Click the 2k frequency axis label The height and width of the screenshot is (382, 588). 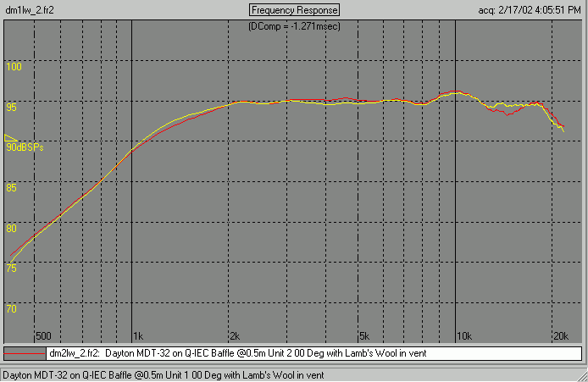click(x=235, y=336)
